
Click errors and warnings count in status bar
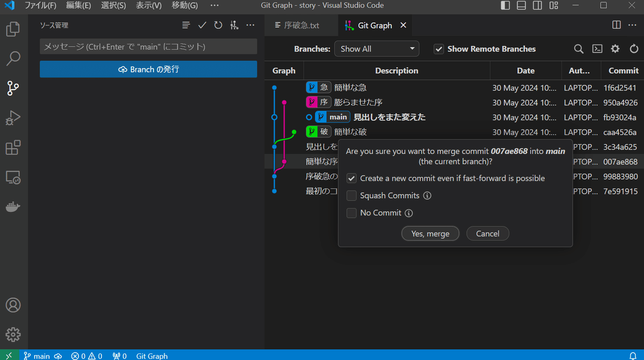click(87, 356)
